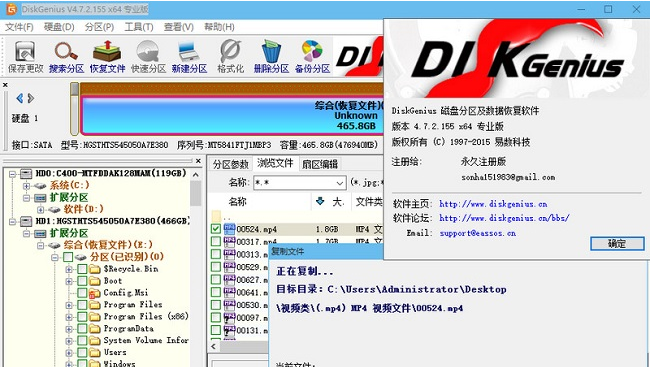This screenshot has width=651, height=367.
Task: Check the 00529 file checkbox
Action: tap(215, 267)
